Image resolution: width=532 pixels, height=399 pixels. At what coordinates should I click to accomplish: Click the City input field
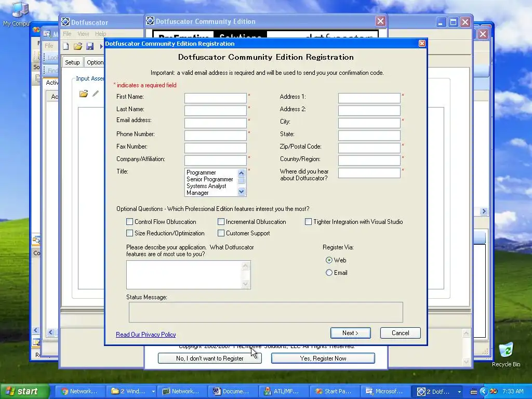(369, 123)
